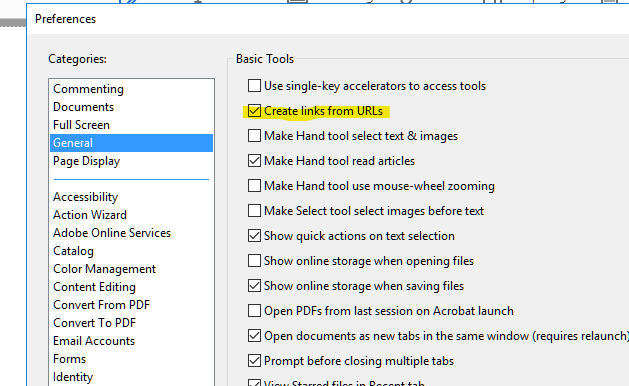
Task: Select the General category
Action: [132, 143]
